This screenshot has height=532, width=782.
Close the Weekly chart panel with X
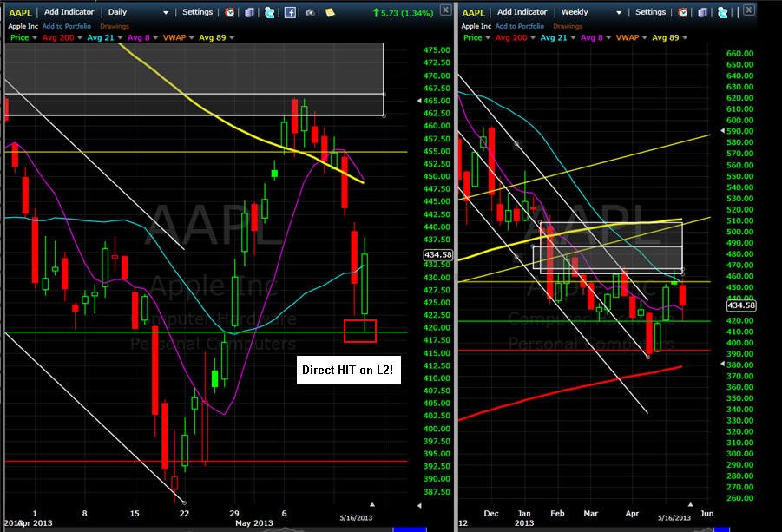[x=749, y=10]
